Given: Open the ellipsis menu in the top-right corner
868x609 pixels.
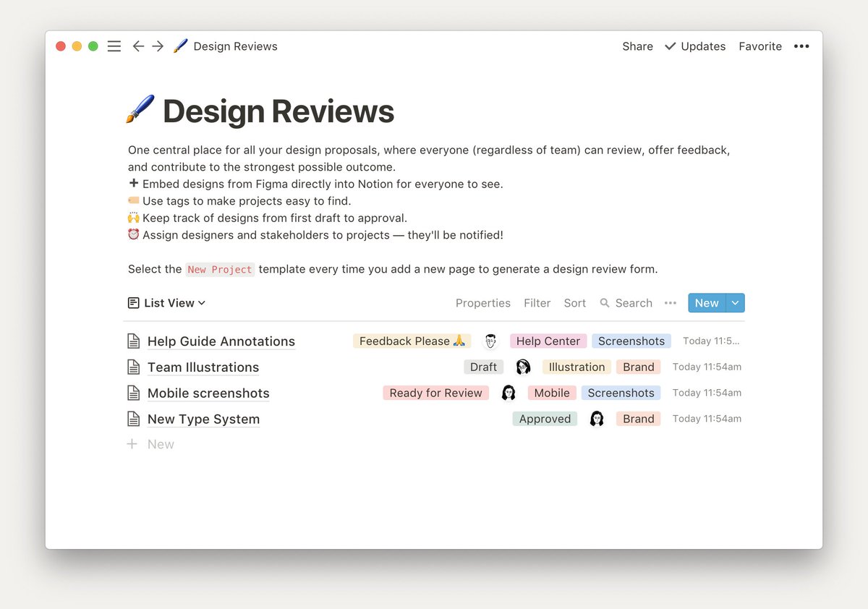Looking at the screenshot, I should point(801,46).
